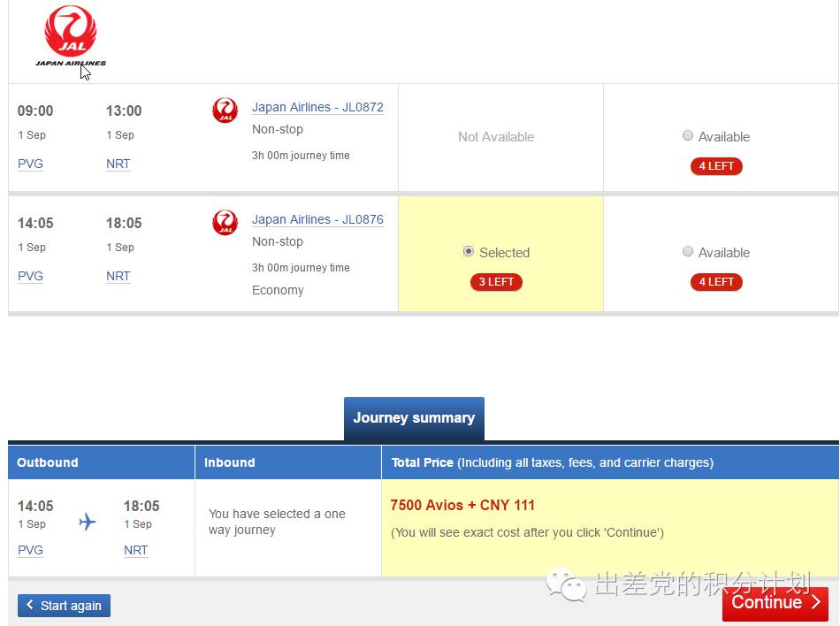Click the Inbound column header
The image size is (840, 626).
(x=288, y=462)
